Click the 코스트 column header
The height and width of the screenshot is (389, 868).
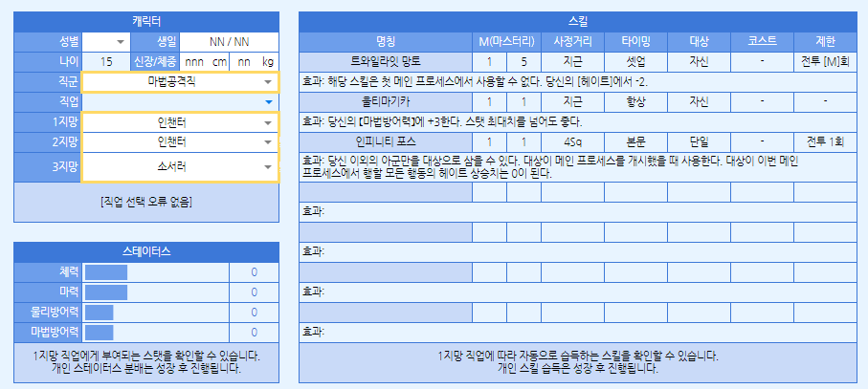point(763,43)
